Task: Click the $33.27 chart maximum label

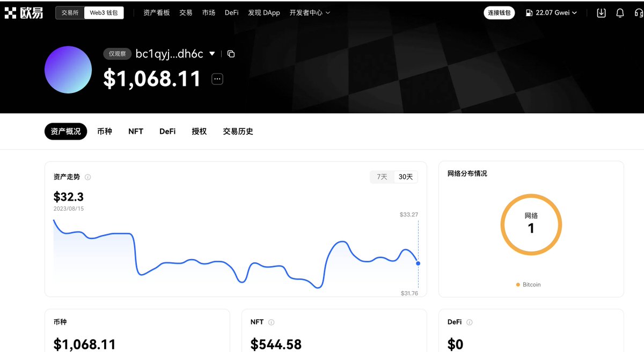Action: point(409,214)
